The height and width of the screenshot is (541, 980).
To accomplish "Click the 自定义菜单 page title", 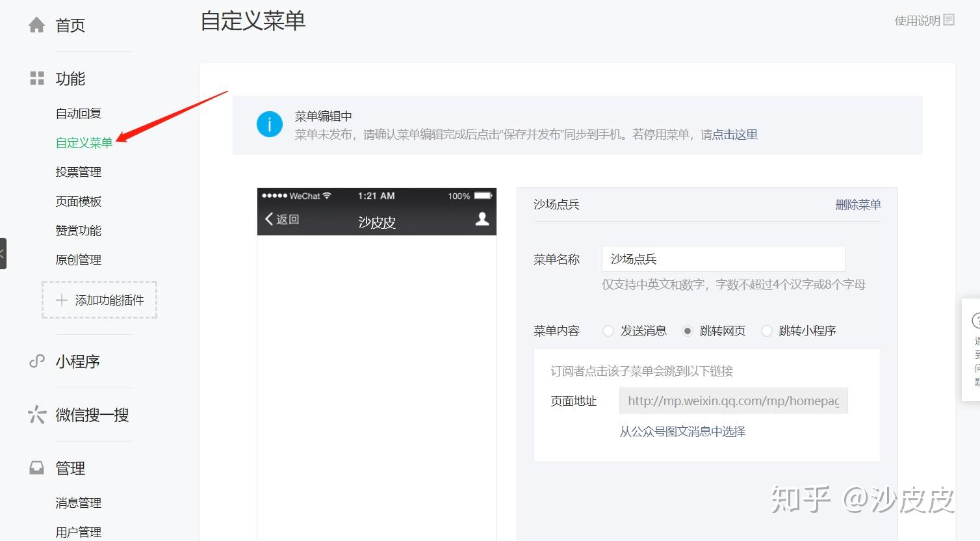I will tap(253, 21).
